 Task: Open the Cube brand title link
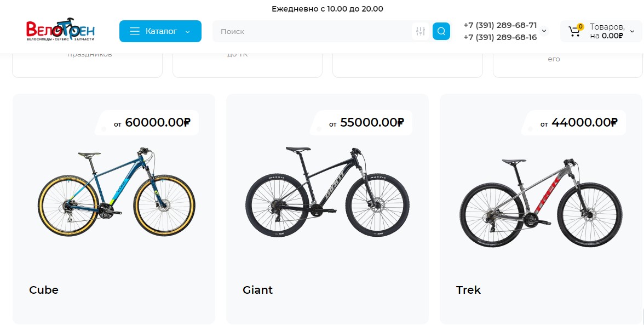click(44, 290)
